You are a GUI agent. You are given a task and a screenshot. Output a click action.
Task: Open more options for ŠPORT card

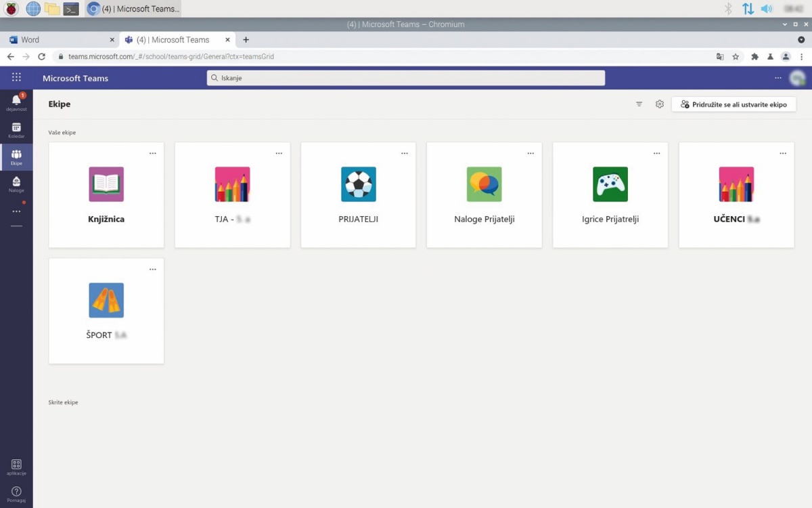click(x=152, y=269)
